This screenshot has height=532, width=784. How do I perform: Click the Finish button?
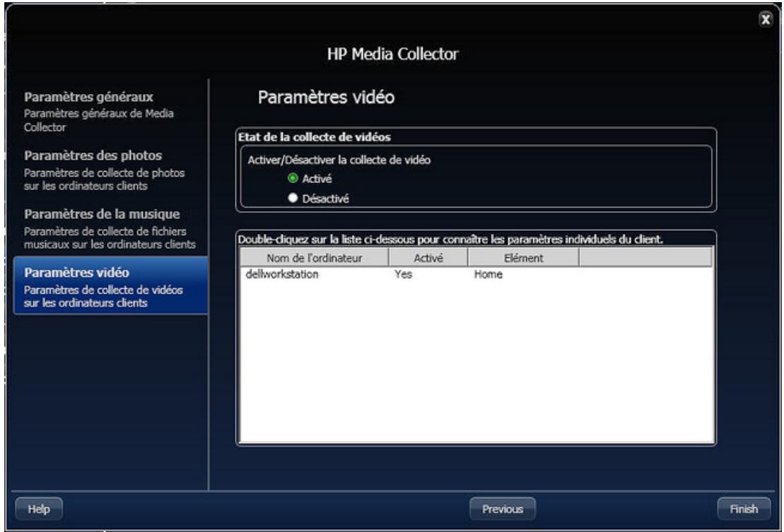coord(744,509)
